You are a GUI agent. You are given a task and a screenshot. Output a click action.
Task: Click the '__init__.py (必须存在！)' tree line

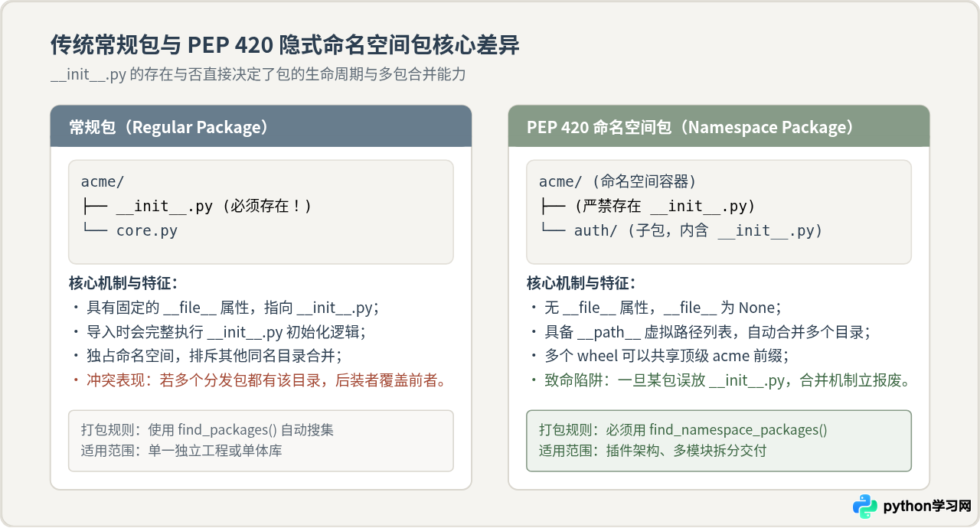click(x=197, y=206)
